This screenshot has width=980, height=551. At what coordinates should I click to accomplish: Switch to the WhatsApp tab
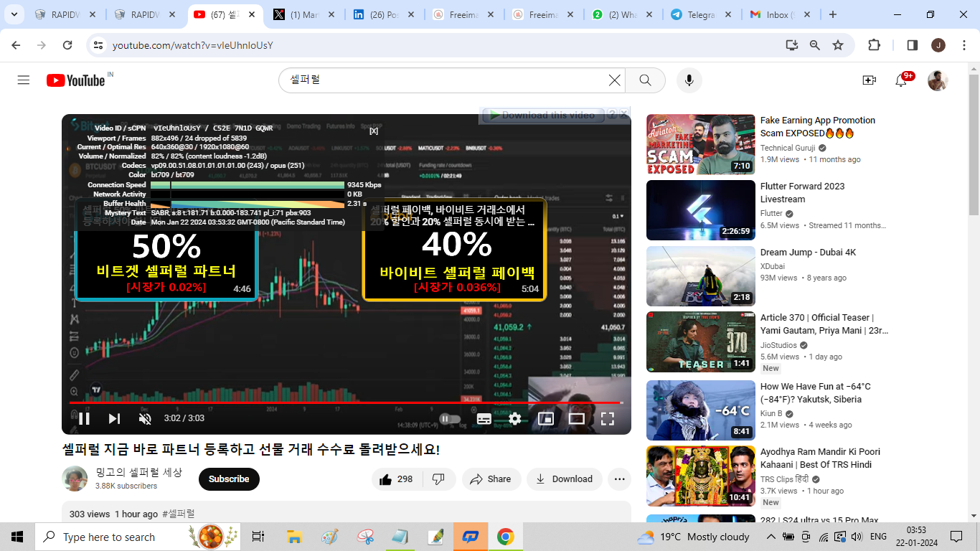coord(621,14)
